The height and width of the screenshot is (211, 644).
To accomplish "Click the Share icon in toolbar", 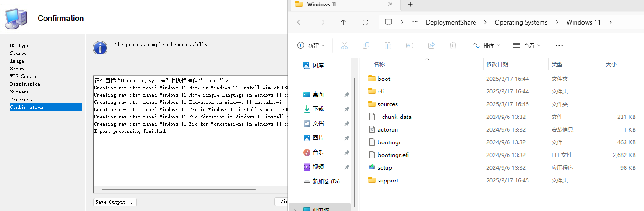I will pyautogui.click(x=431, y=45).
